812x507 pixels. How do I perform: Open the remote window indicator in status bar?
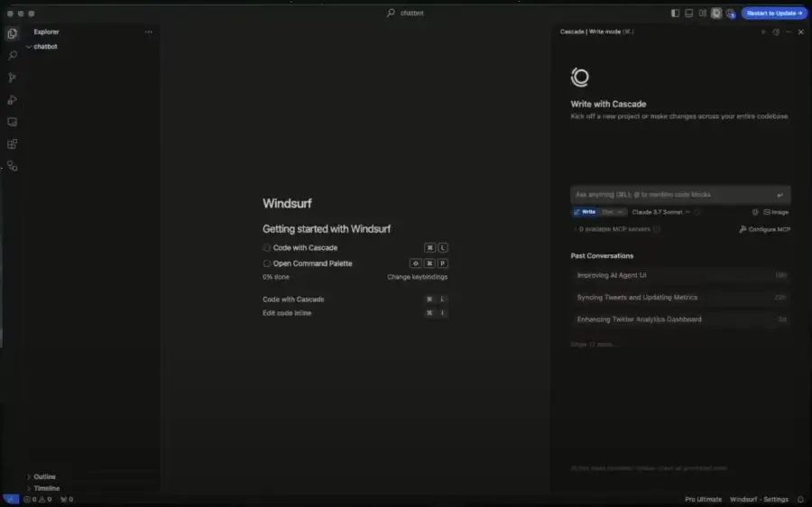pyautogui.click(x=10, y=500)
